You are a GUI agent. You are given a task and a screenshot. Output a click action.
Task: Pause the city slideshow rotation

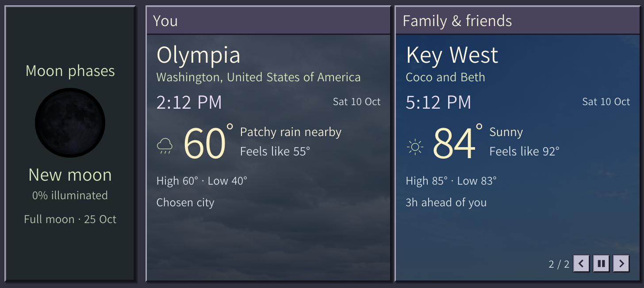point(601,264)
